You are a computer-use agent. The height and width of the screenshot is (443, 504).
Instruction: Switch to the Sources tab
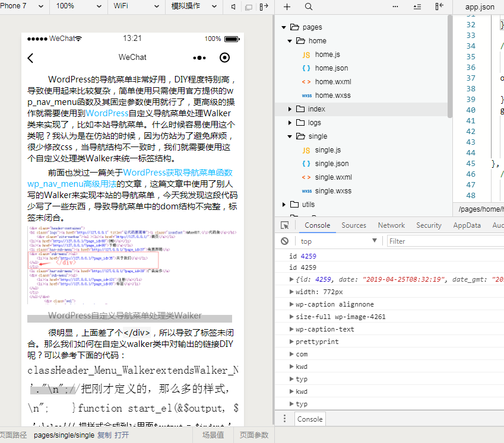354,225
